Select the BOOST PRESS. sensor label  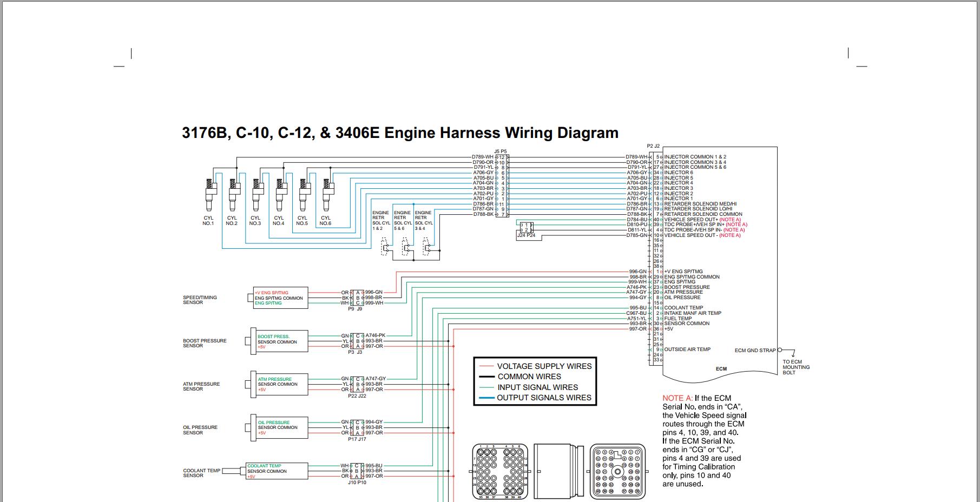[273, 336]
